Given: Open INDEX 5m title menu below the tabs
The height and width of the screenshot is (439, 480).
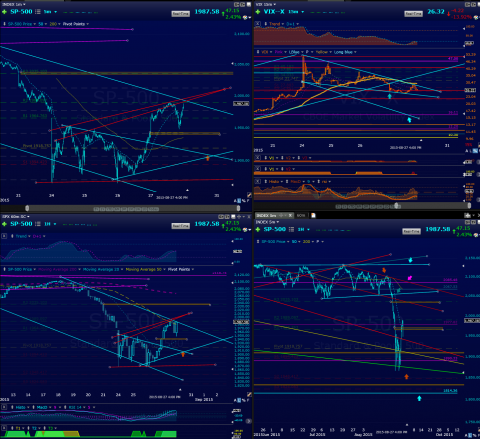Looking at the screenshot, I should point(267,222).
